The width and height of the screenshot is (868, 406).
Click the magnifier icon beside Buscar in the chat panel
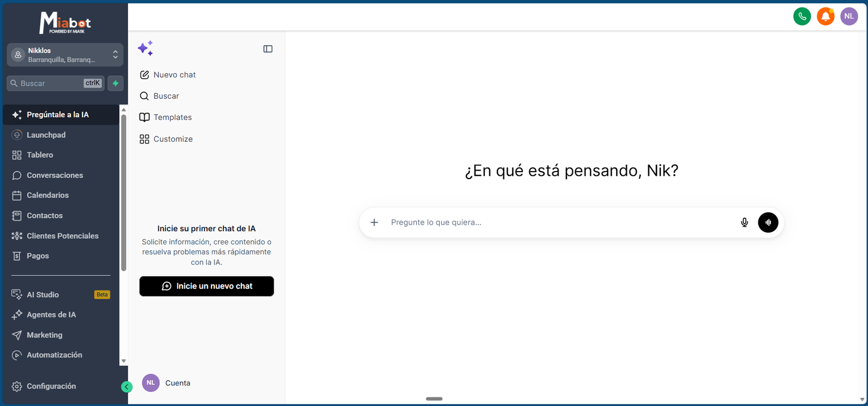click(x=144, y=96)
